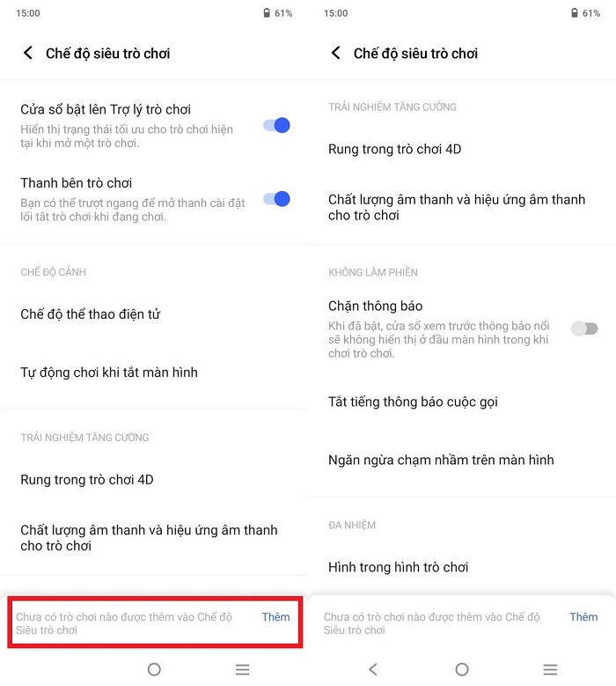The width and height of the screenshot is (616, 686).
Task: Tap Thêm link in highlighted left banner
Action: pos(275,617)
